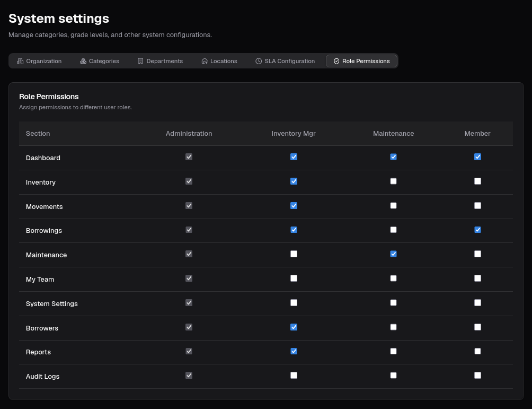Disable Member access to Dashboard
The height and width of the screenshot is (409, 532).
pos(477,156)
